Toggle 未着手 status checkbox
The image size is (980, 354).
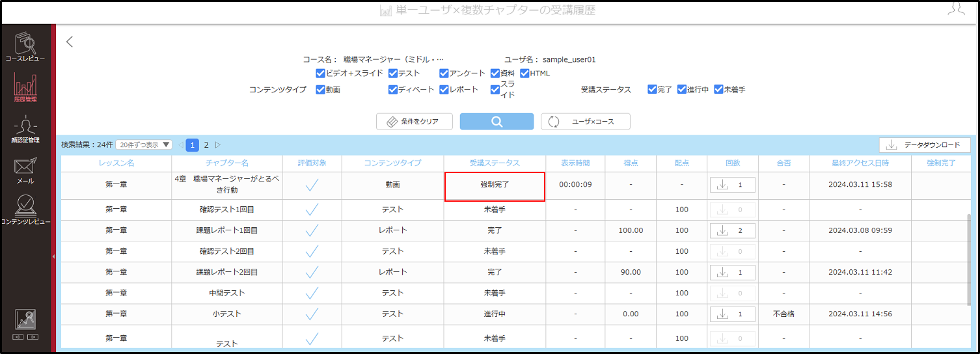(x=718, y=90)
